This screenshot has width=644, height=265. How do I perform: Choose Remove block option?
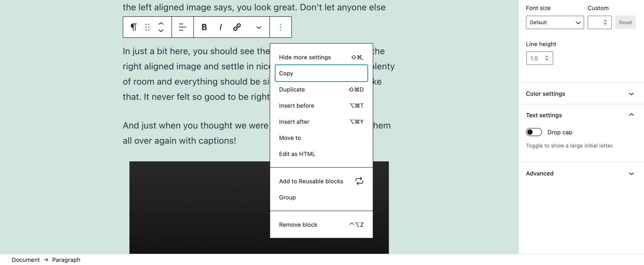click(x=321, y=225)
